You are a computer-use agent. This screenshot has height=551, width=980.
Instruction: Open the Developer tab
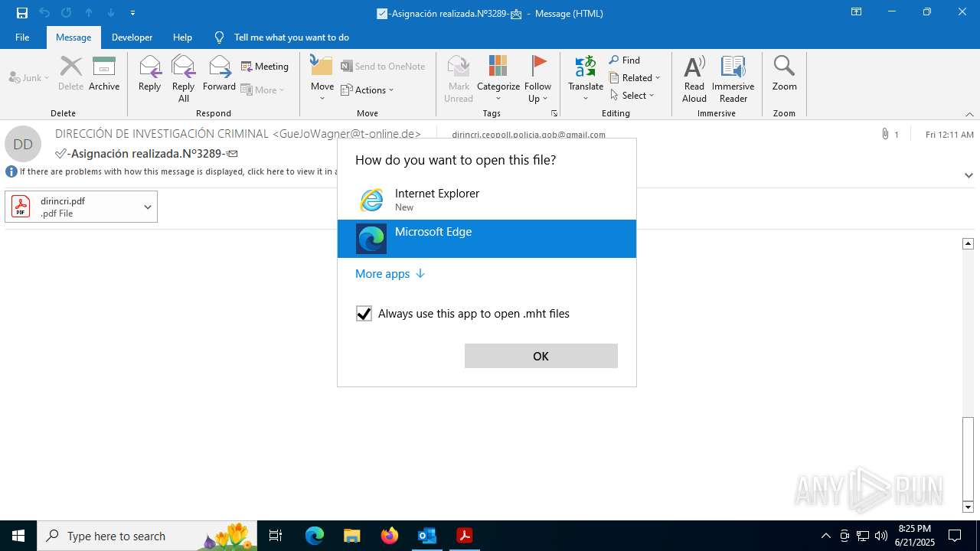click(x=132, y=37)
